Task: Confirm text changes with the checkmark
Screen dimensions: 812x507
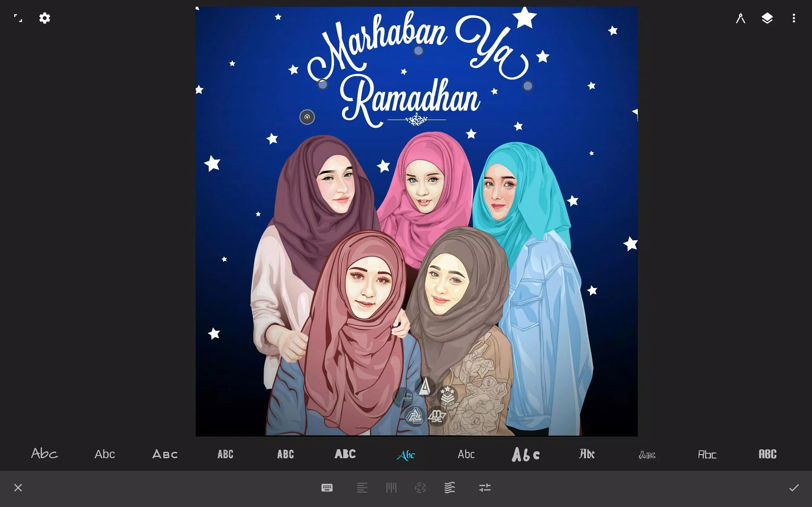Action: point(794,487)
